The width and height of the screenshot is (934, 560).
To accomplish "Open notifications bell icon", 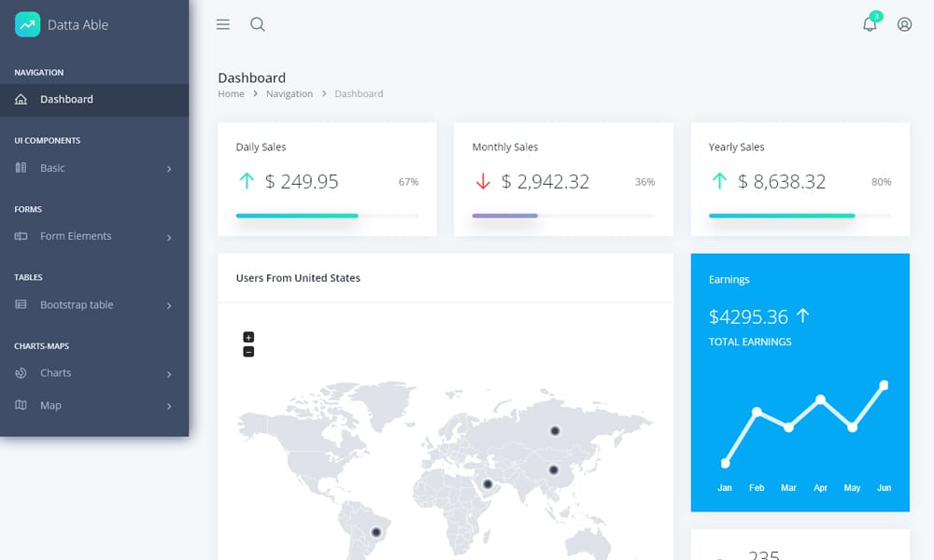I will coord(870,24).
